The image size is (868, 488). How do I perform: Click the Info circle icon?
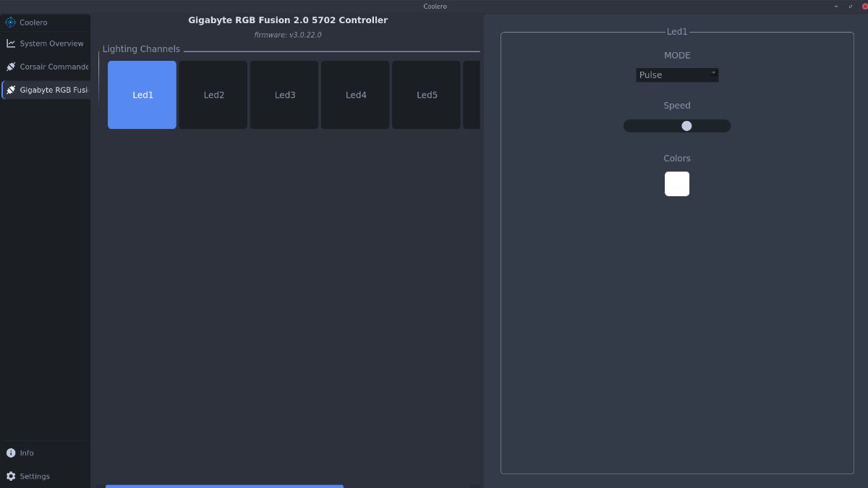click(x=11, y=453)
